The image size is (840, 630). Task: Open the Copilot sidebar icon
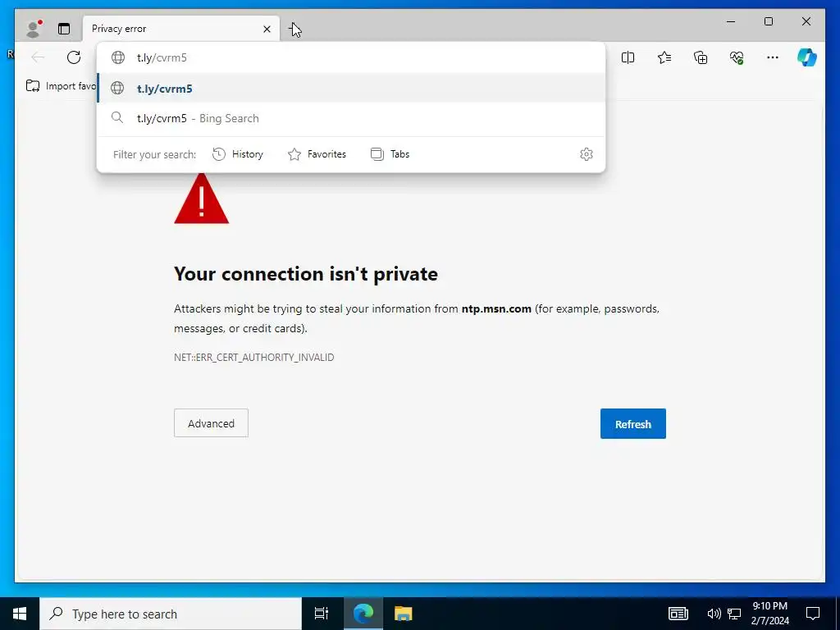807,57
